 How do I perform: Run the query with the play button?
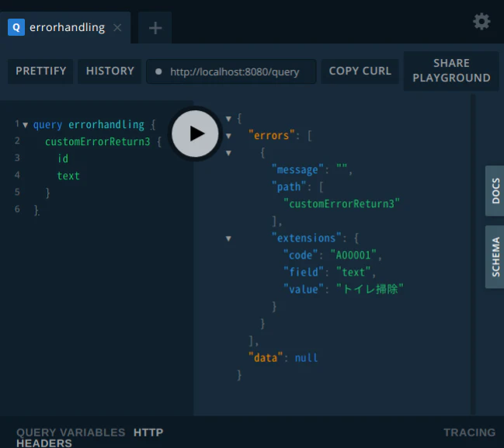[x=195, y=134]
